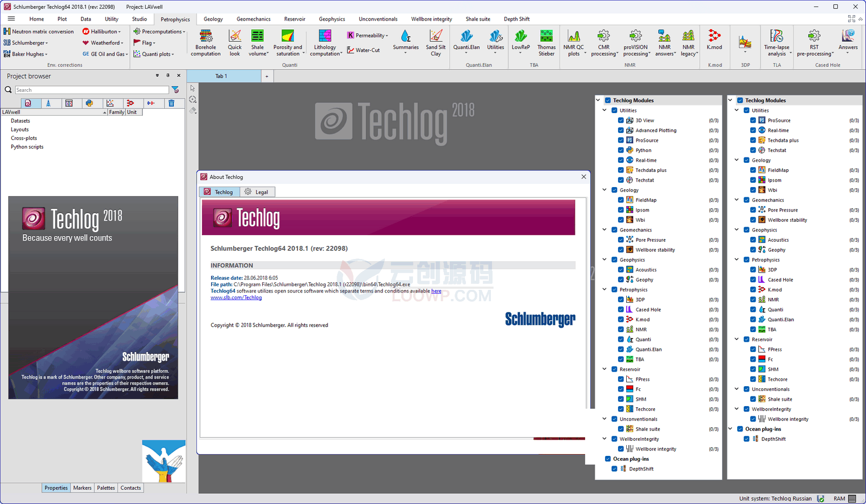
Task: Toggle Pore Pressure checkbox in right module tree
Action: [x=753, y=210]
